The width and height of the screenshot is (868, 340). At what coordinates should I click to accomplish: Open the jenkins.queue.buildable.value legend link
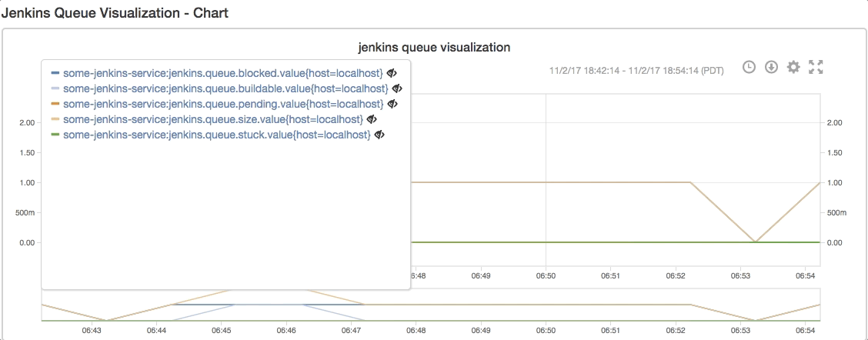tap(225, 88)
